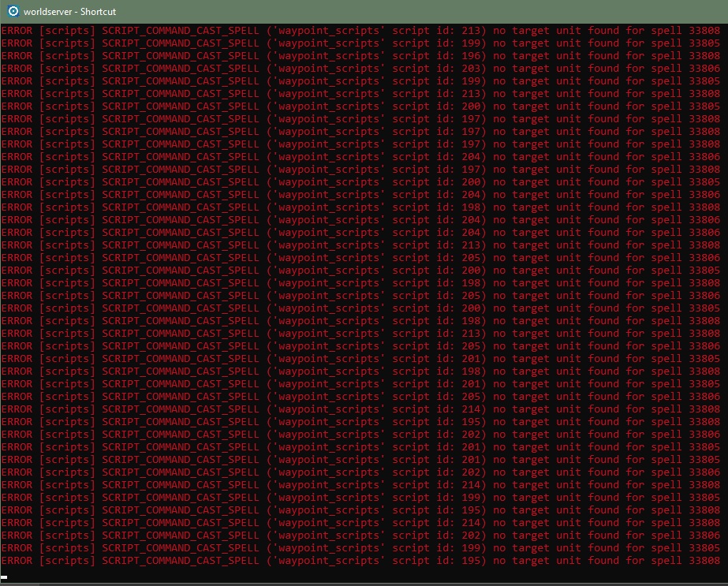Click the 'worldserver - Shortcut' window title
This screenshot has width=728, height=586.
[x=69, y=12]
